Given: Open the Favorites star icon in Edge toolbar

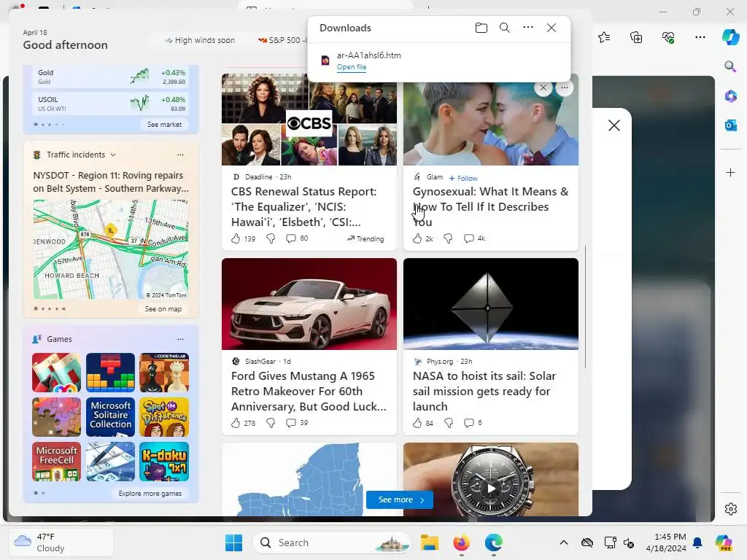Looking at the screenshot, I should click(x=604, y=37).
